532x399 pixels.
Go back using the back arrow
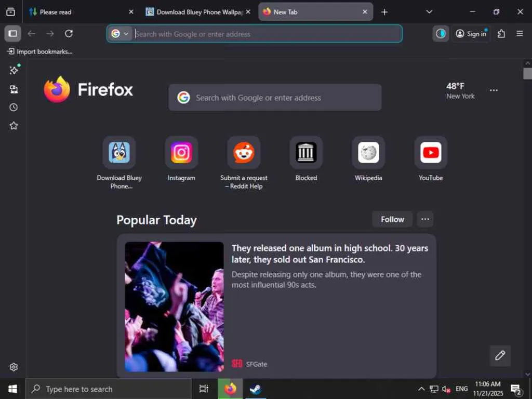(32, 34)
